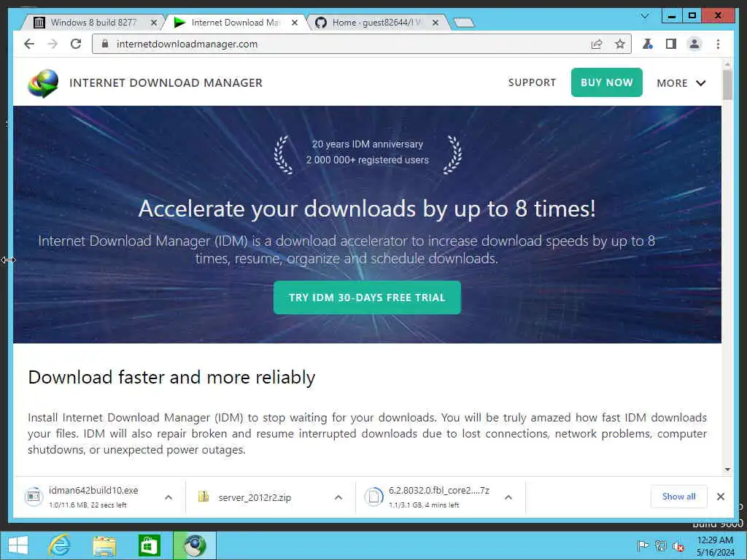Image resolution: width=747 pixels, height=560 pixels.
Task: Show all downloads
Action: (x=679, y=497)
